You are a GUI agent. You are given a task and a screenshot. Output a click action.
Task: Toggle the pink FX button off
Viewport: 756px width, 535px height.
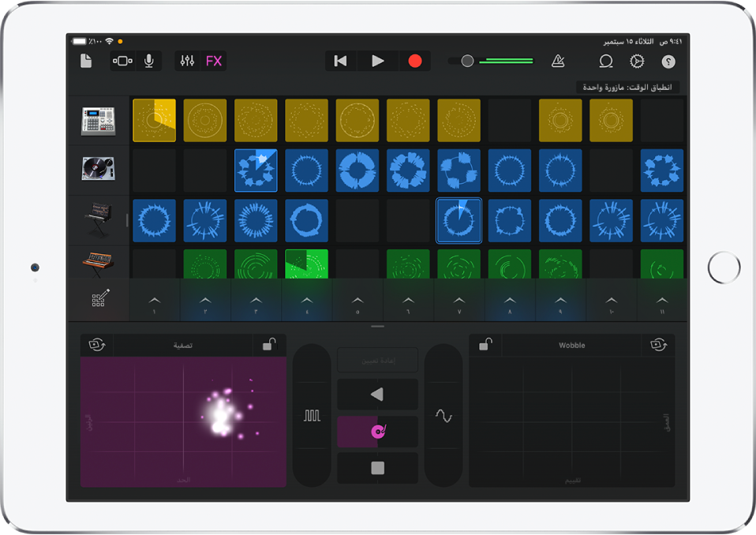click(214, 61)
